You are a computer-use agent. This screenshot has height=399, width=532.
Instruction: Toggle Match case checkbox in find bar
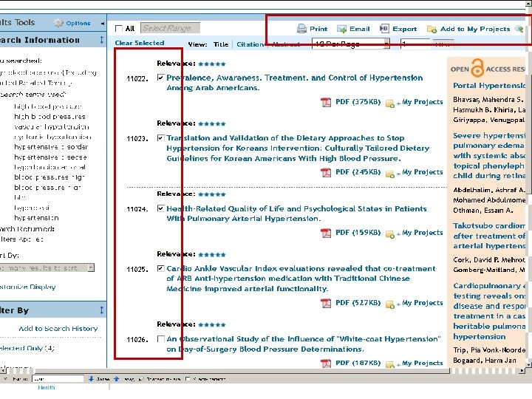click(188, 379)
